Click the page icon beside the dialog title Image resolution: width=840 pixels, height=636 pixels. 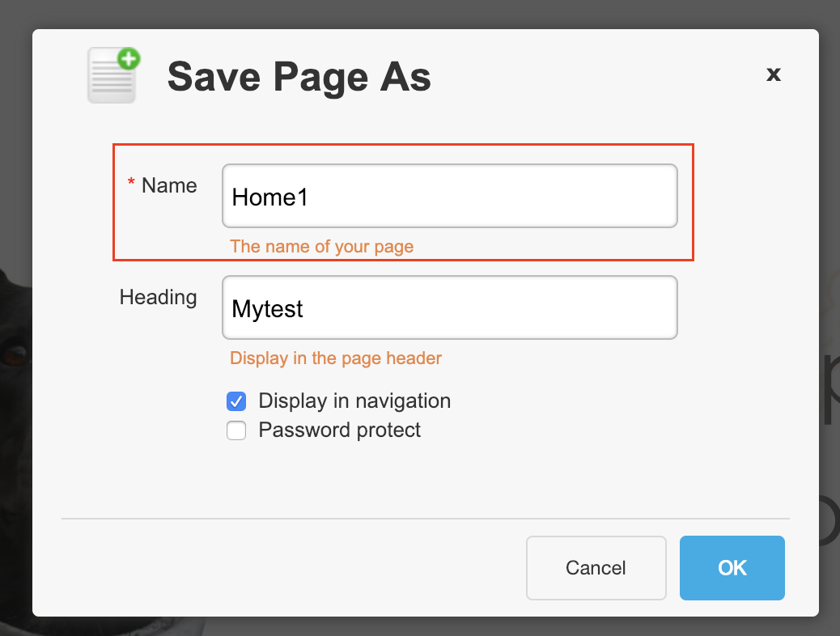click(112, 78)
